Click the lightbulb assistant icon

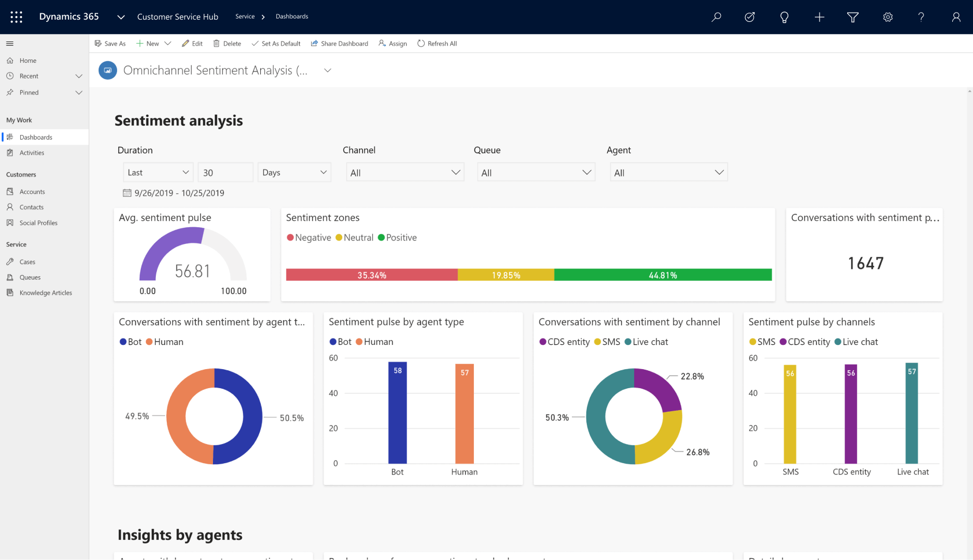(x=784, y=17)
